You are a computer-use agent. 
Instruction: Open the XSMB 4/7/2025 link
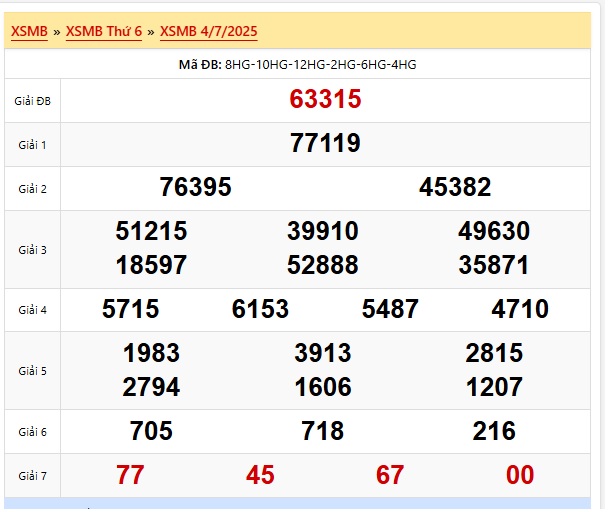(x=209, y=32)
